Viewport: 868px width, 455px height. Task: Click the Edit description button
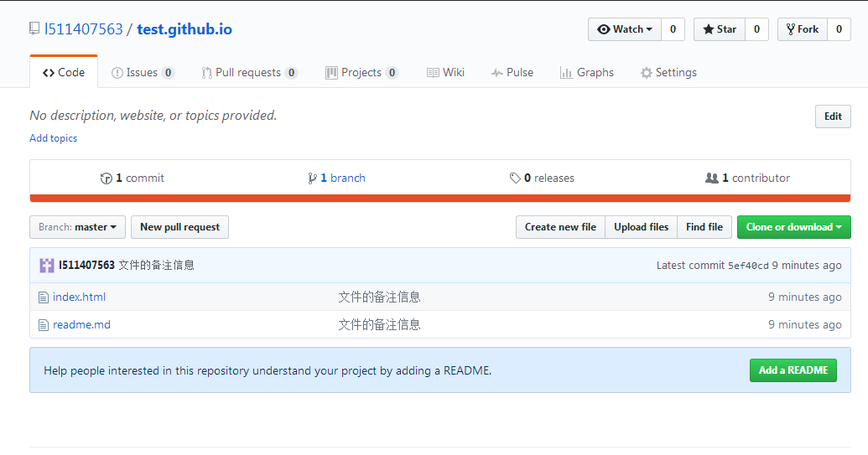pos(833,116)
